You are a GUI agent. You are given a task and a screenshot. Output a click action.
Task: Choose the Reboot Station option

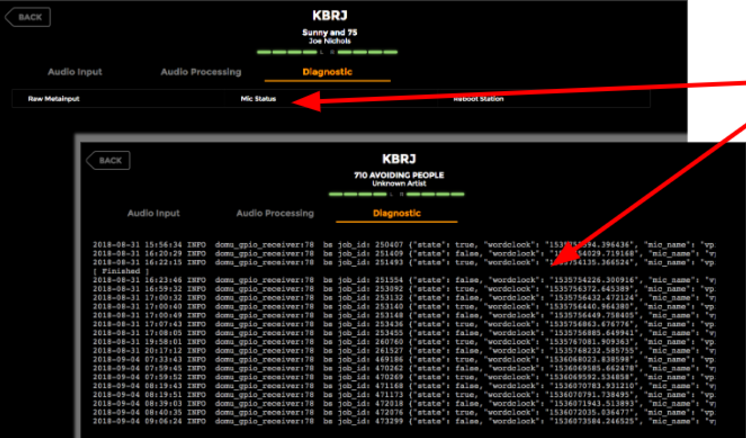[478, 99]
